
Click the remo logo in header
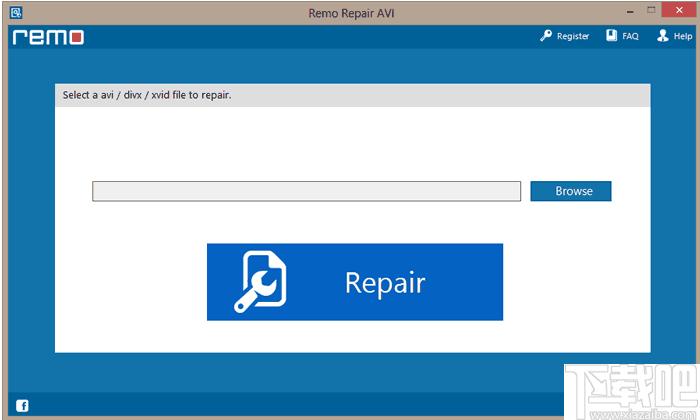pyautogui.click(x=48, y=37)
